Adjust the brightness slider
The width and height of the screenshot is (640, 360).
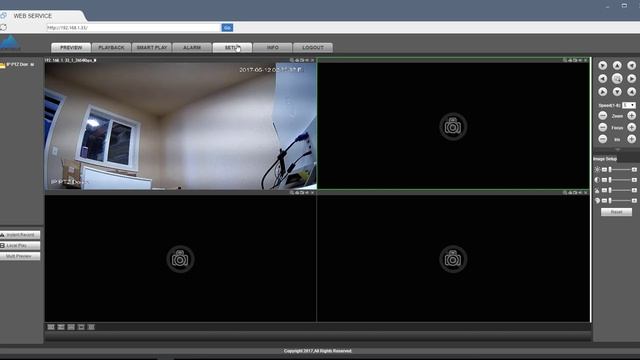(x=619, y=169)
